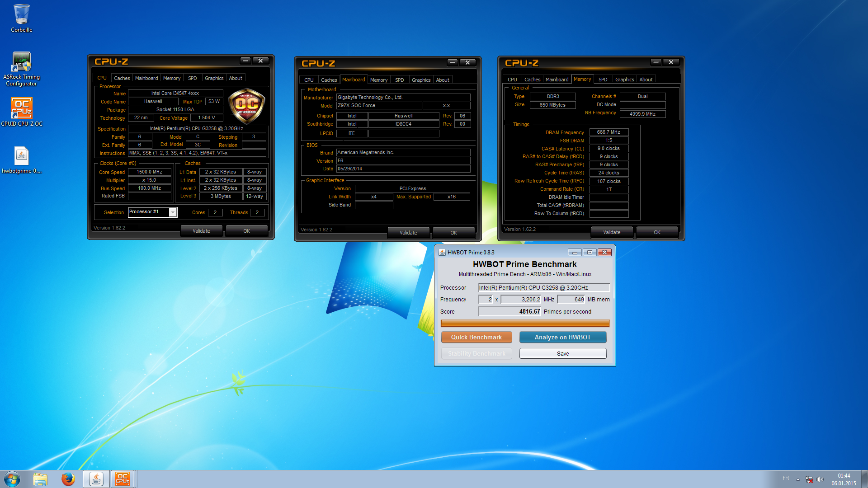Open CPUID CPU-Z OC desktop shortcut
Screen dimensions: 868x488
click(21, 112)
